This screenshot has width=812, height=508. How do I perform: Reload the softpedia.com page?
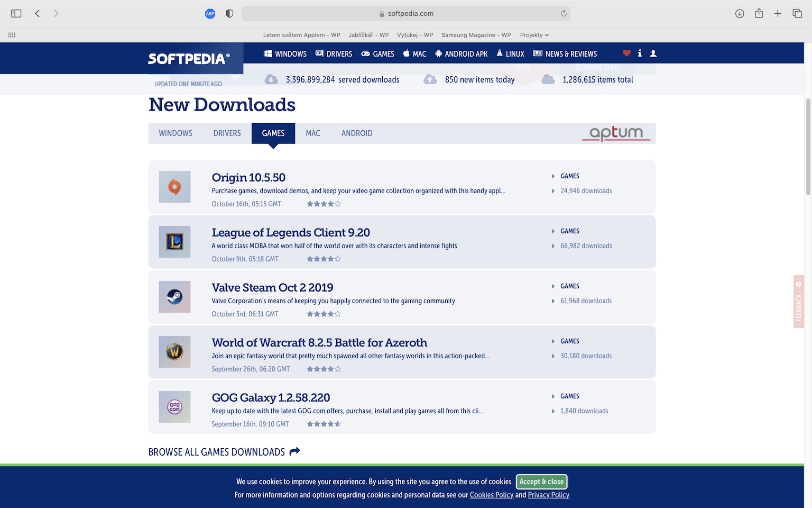pyautogui.click(x=564, y=14)
